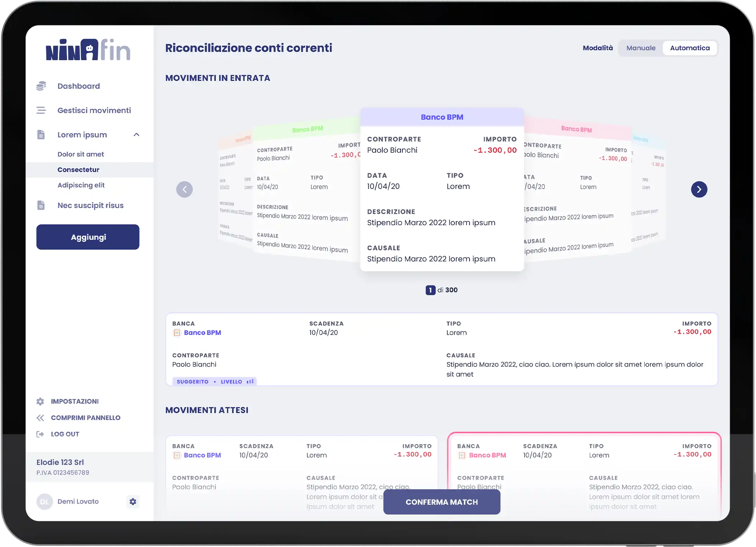Open the Adipiscing elit submenu item

81,185
